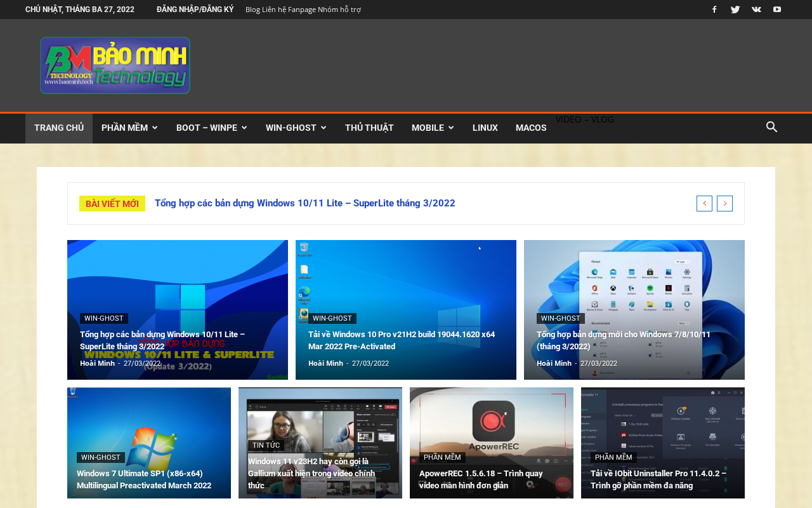The height and width of the screenshot is (508, 812).
Task: Show next news ticker item
Action: coord(724,203)
